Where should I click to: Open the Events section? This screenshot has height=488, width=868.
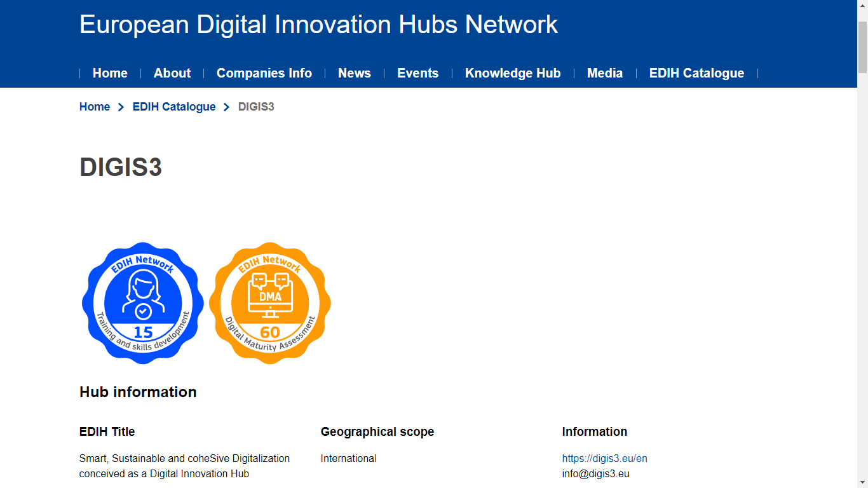(x=417, y=73)
